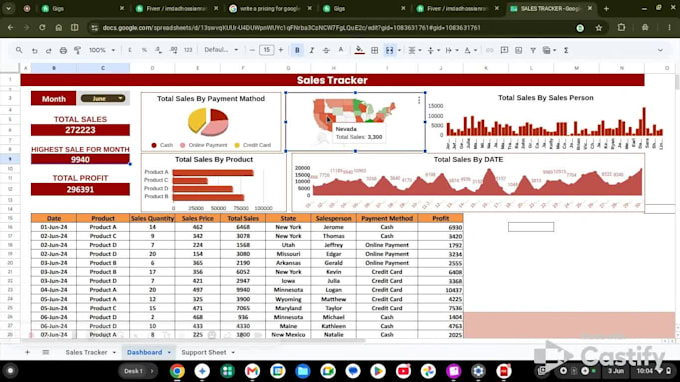
Task: Increase decimal places
Action: tap(173, 50)
